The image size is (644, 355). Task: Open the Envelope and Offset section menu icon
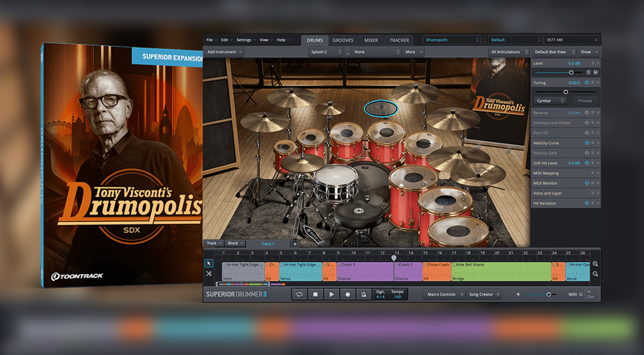(x=593, y=123)
